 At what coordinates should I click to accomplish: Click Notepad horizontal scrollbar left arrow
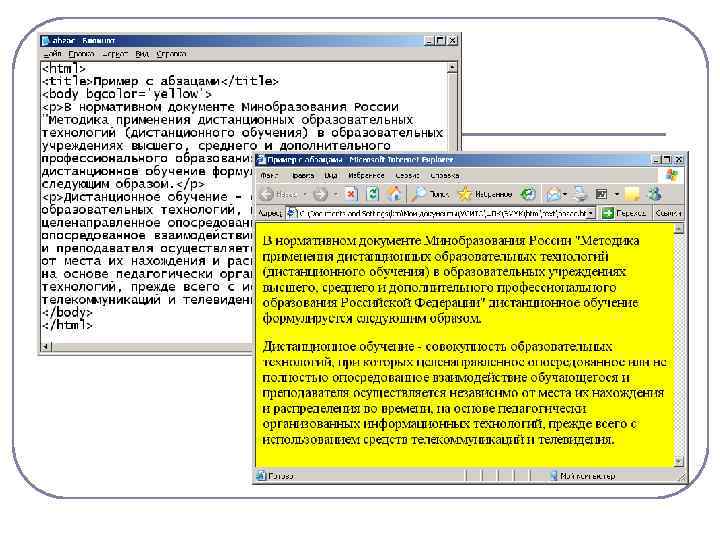[x=46, y=347]
